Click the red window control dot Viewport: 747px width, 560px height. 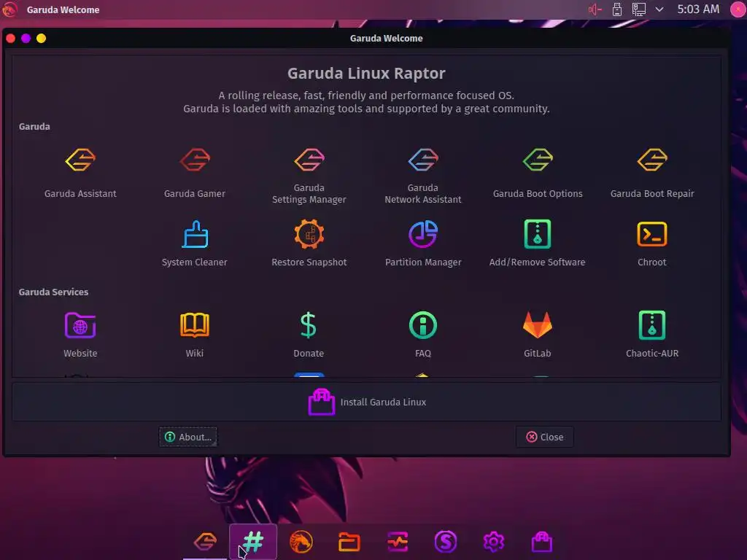10,38
